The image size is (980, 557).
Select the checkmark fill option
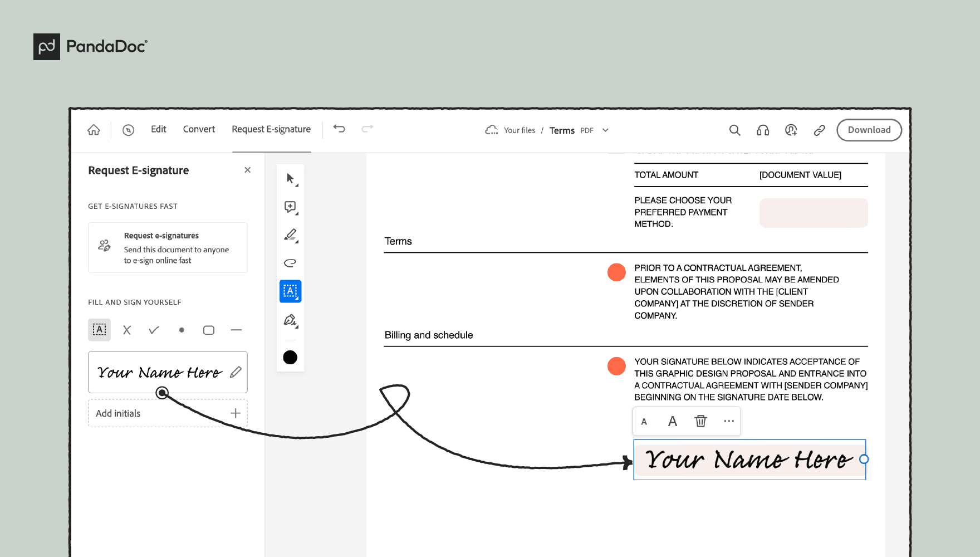[x=154, y=330]
